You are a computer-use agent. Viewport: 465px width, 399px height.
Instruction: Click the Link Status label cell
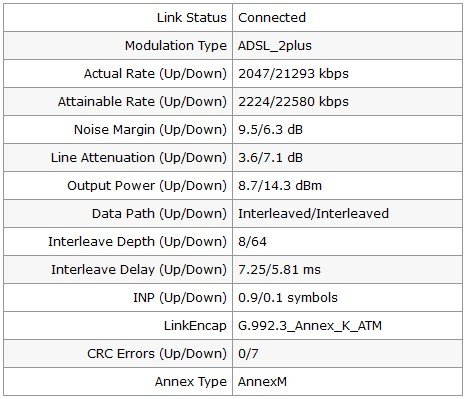pos(118,18)
